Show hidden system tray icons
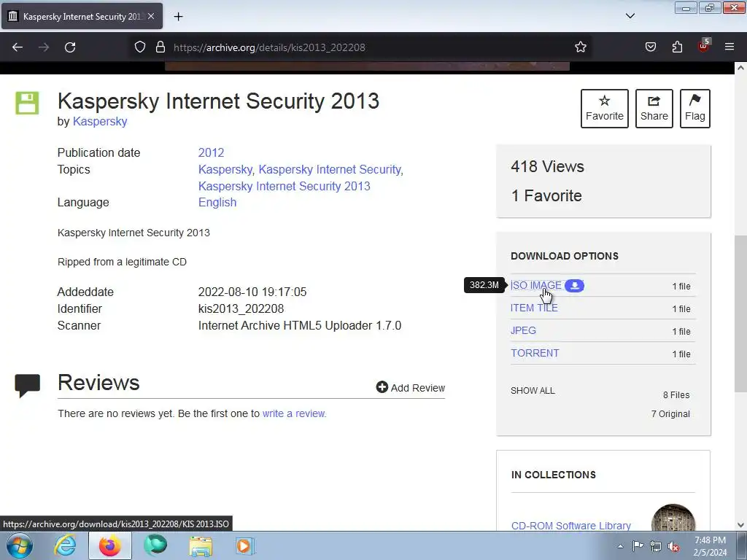 [x=620, y=546]
